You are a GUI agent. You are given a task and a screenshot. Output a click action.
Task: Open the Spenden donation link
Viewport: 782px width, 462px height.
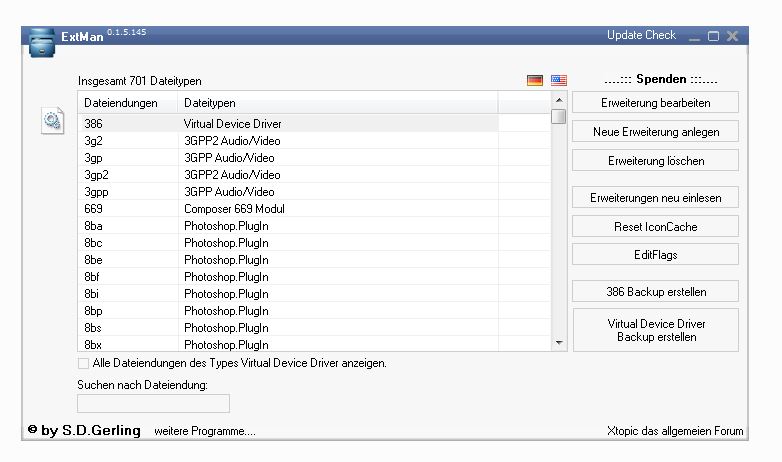point(662,79)
